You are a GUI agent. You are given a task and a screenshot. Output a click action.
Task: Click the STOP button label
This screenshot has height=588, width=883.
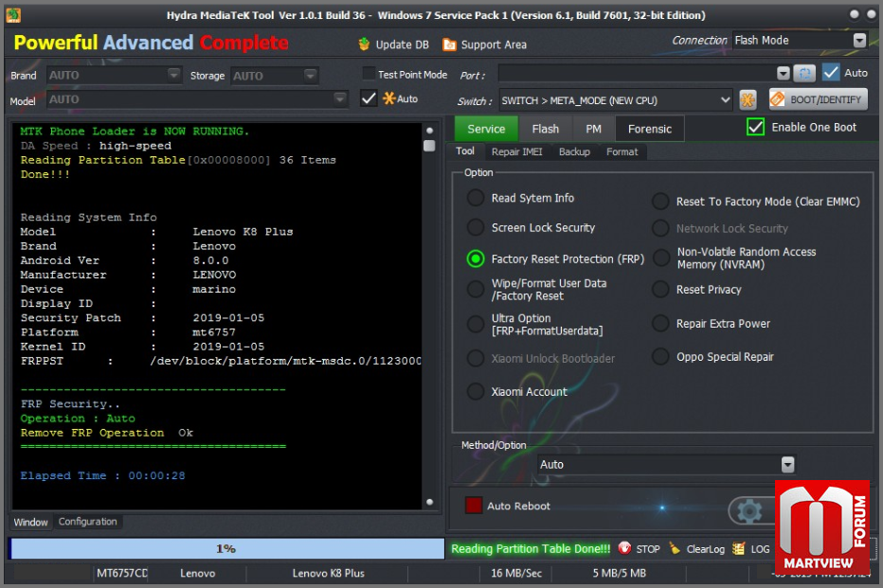point(648,548)
